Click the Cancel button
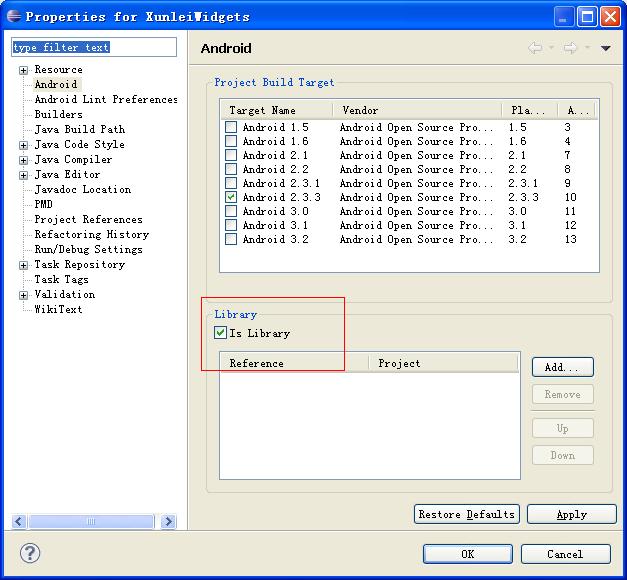The height and width of the screenshot is (580, 627). coord(565,554)
